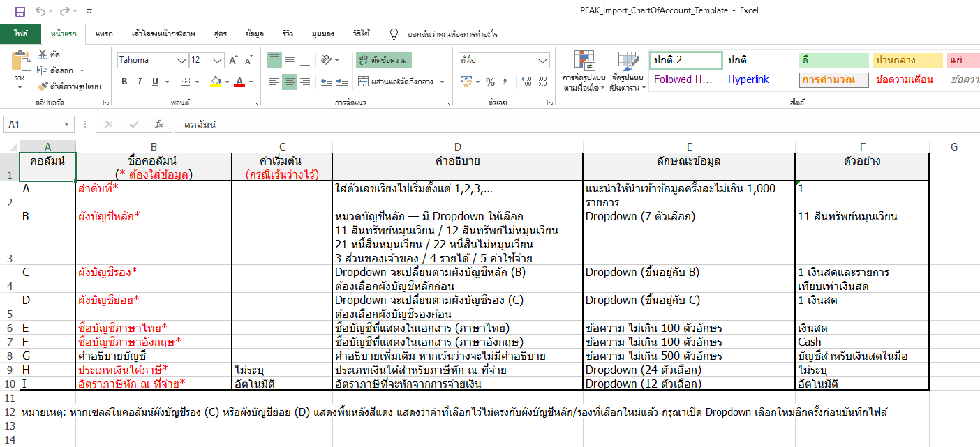Decrease decimal places
The width and height of the screenshot is (980, 447).
[x=541, y=82]
